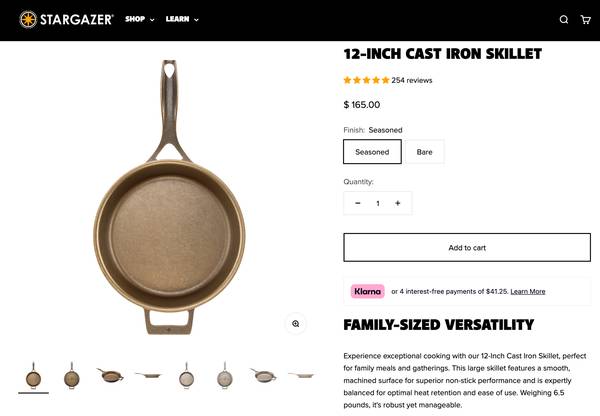600x416 pixels.
Task: Decrease quantity with minus icon
Action: [x=358, y=203]
